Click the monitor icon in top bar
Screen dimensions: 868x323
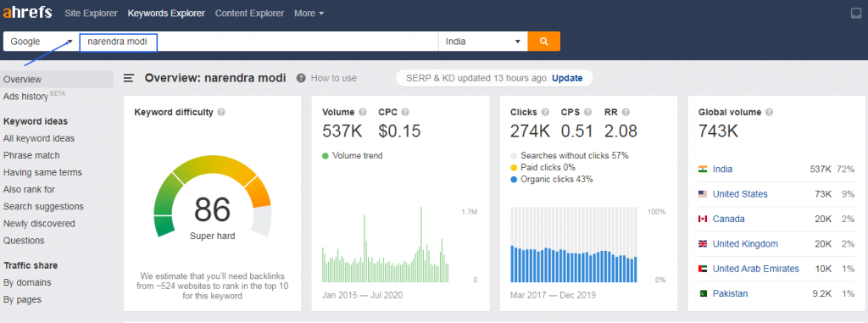[x=856, y=14]
